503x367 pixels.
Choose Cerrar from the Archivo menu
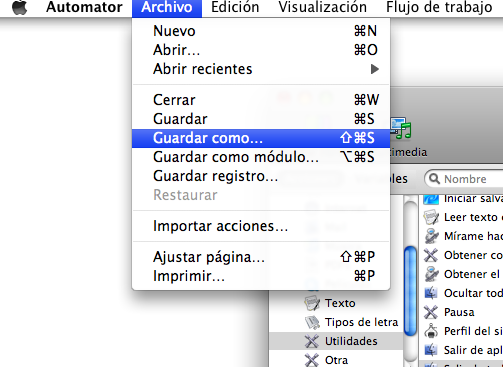(x=261, y=100)
